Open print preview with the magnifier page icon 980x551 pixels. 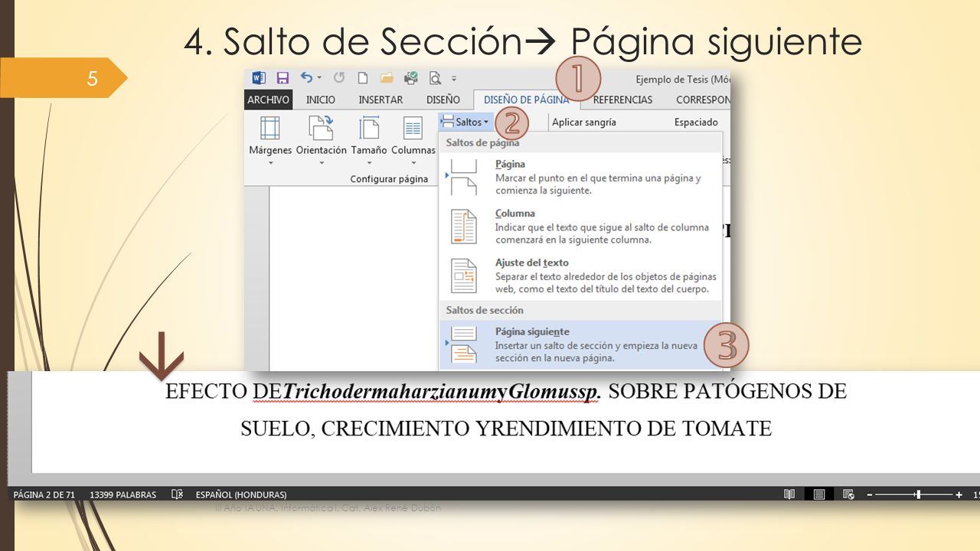[x=436, y=78]
